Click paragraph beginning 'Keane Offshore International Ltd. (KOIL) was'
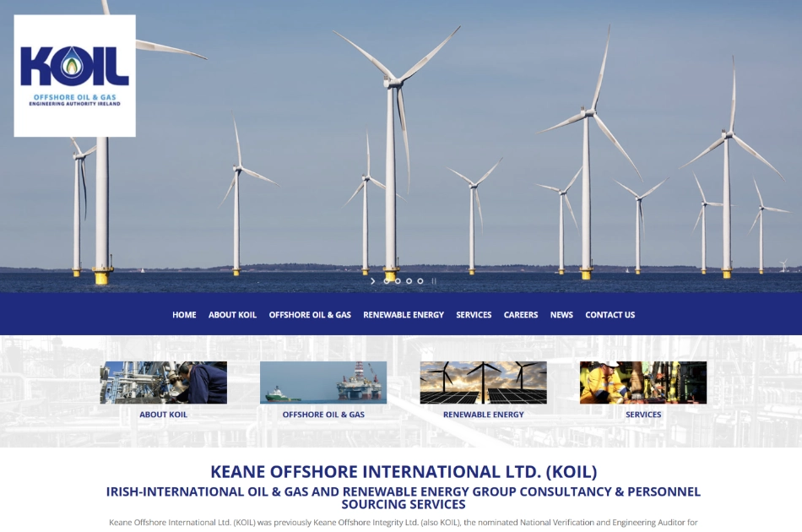The image size is (802, 532). coord(404,522)
